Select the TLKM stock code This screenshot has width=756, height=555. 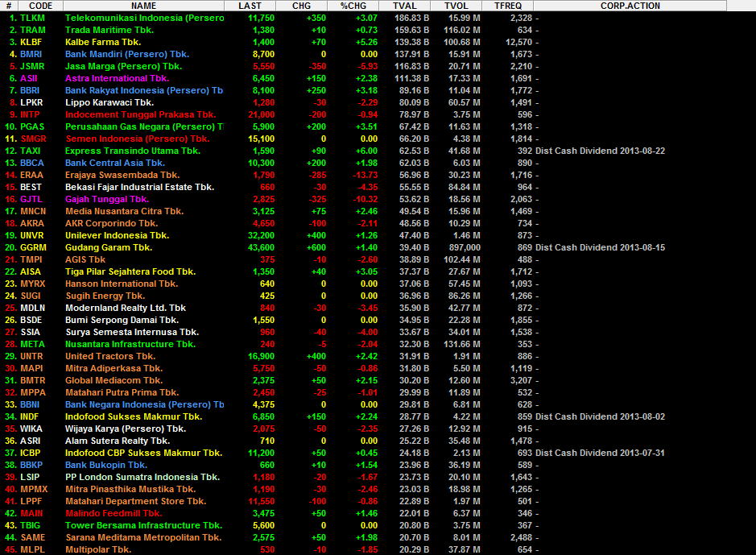coord(32,18)
